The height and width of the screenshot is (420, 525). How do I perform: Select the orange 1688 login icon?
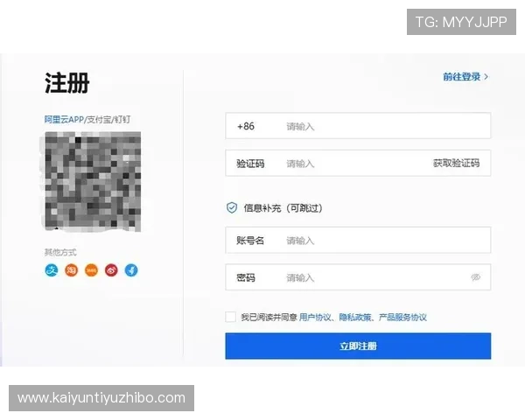(x=91, y=270)
